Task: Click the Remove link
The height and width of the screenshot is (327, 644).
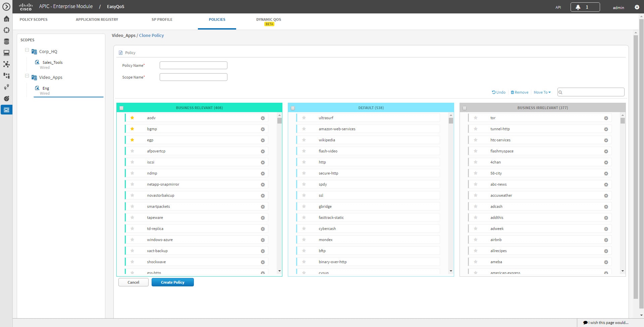Action: point(520,92)
